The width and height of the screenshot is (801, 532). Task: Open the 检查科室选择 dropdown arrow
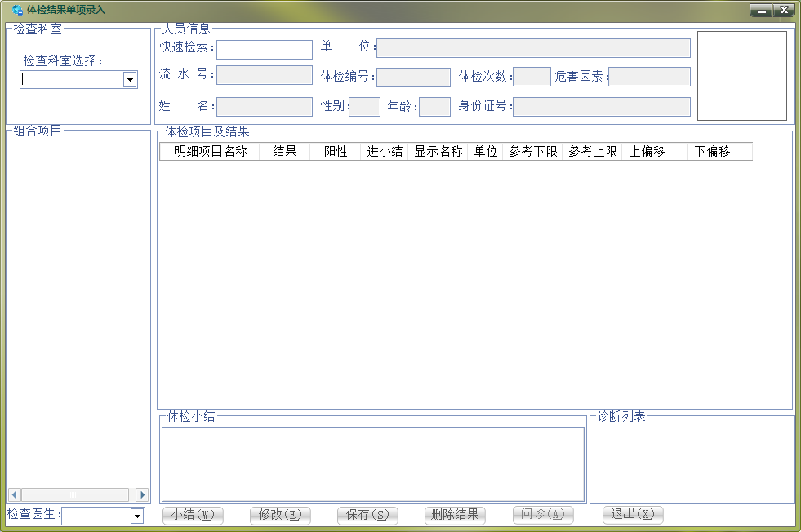(131, 80)
